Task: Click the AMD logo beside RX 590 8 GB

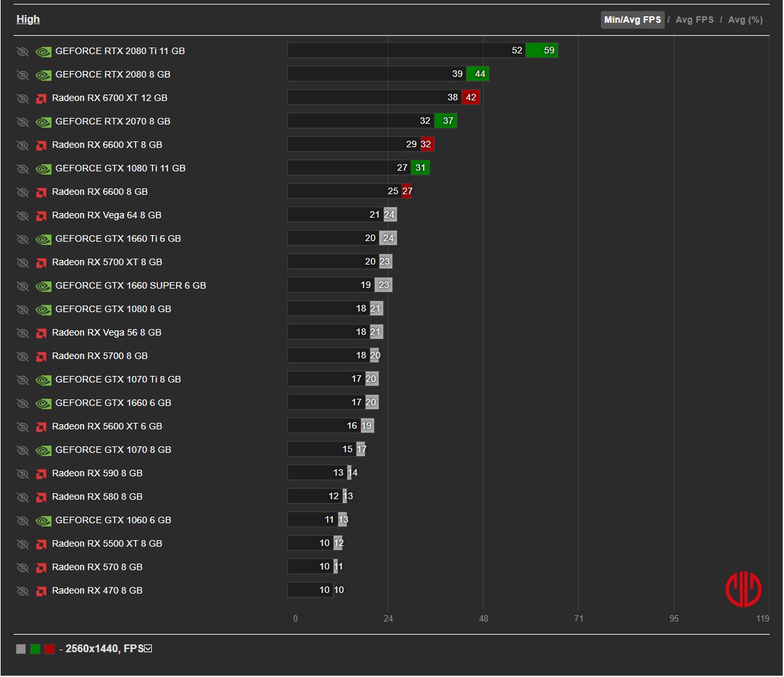Action: pos(41,474)
